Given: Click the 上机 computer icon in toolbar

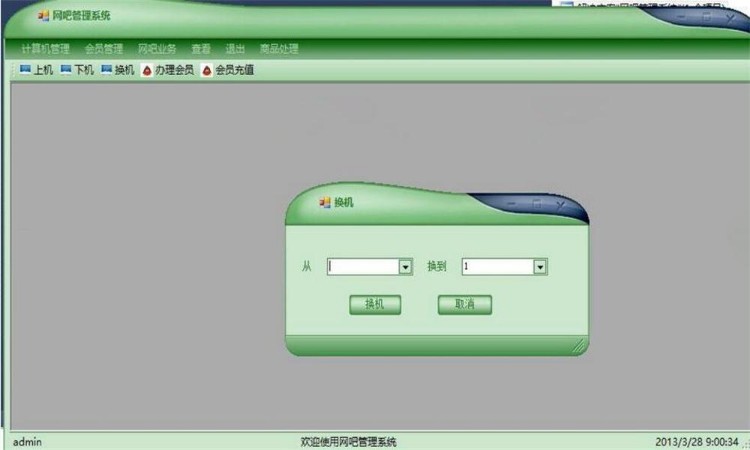Looking at the screenshot, I should point(25,70).
